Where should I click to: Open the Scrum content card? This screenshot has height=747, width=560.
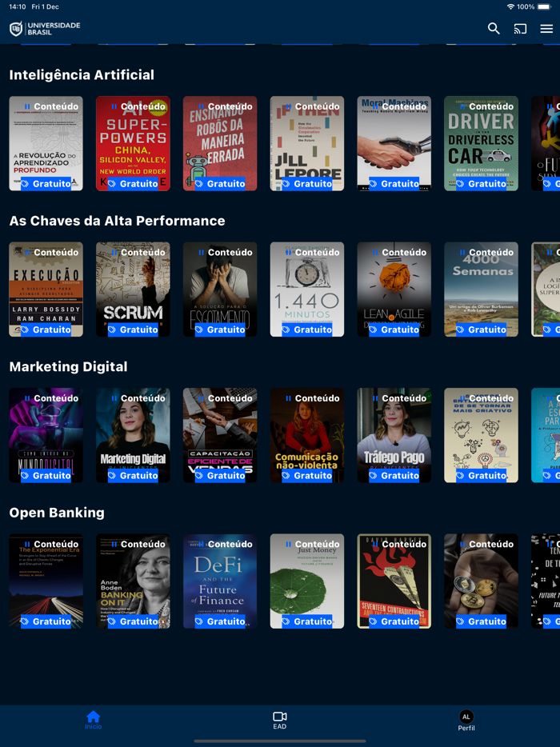coord(133,290)
